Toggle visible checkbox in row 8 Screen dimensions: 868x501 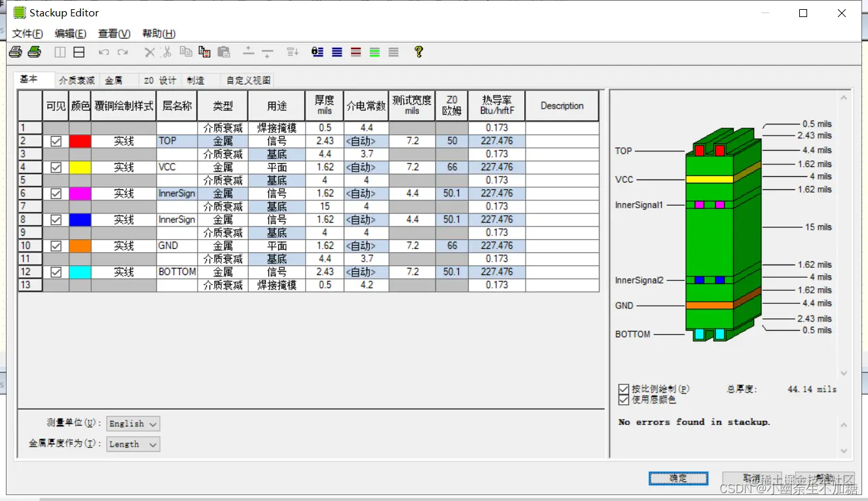pos(56,219)
